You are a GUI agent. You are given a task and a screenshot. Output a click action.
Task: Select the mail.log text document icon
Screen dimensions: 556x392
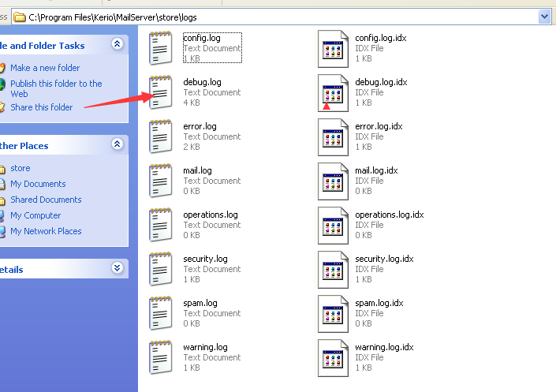(162, 181)
